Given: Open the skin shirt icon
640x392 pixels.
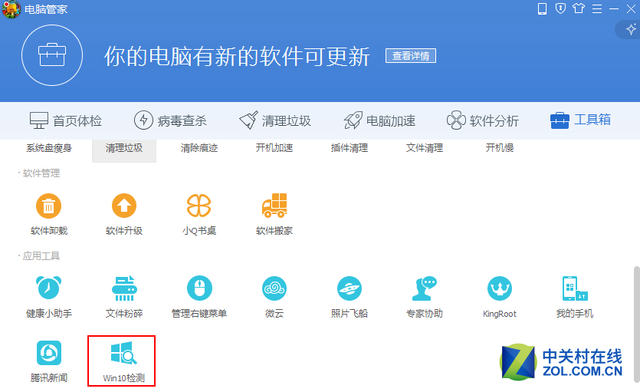Looking at the screenshot, I should pos(578,8).
